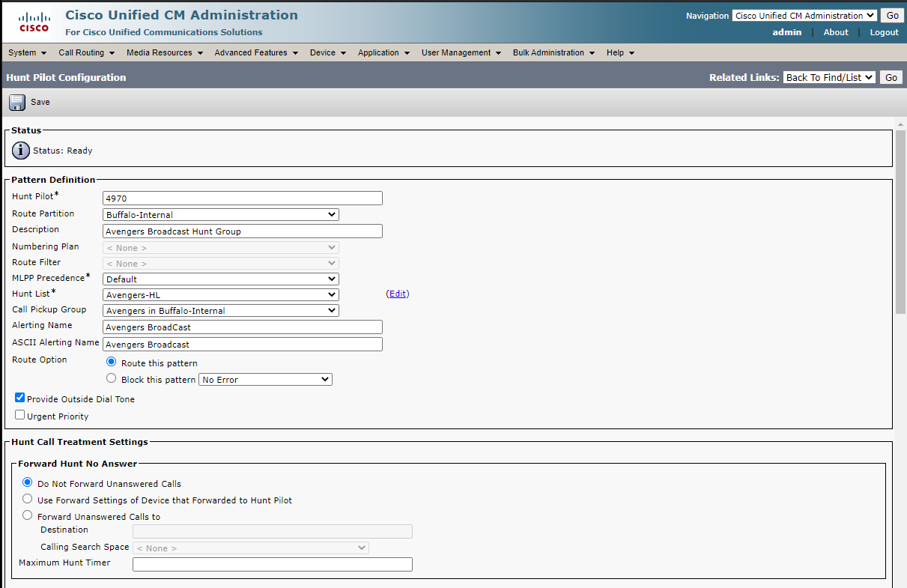The width and height of the screenshot is (907, 588).
Task: Click the Edit link beside Hunt List
Action: pyautogui.click(x=398, y=294)
